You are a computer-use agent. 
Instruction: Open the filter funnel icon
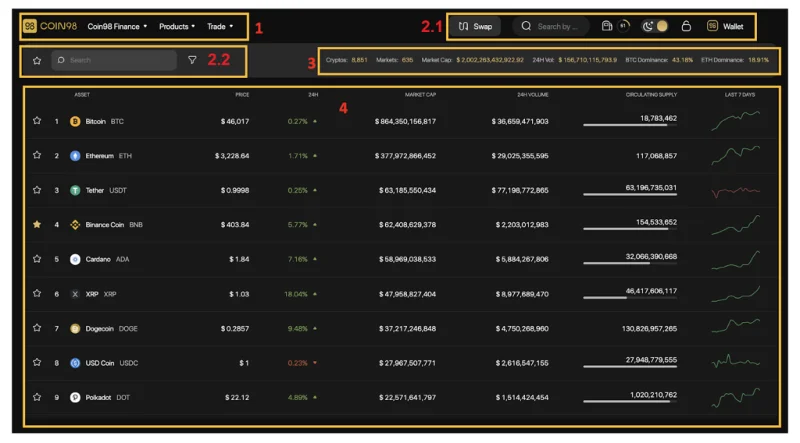(192, 60)
